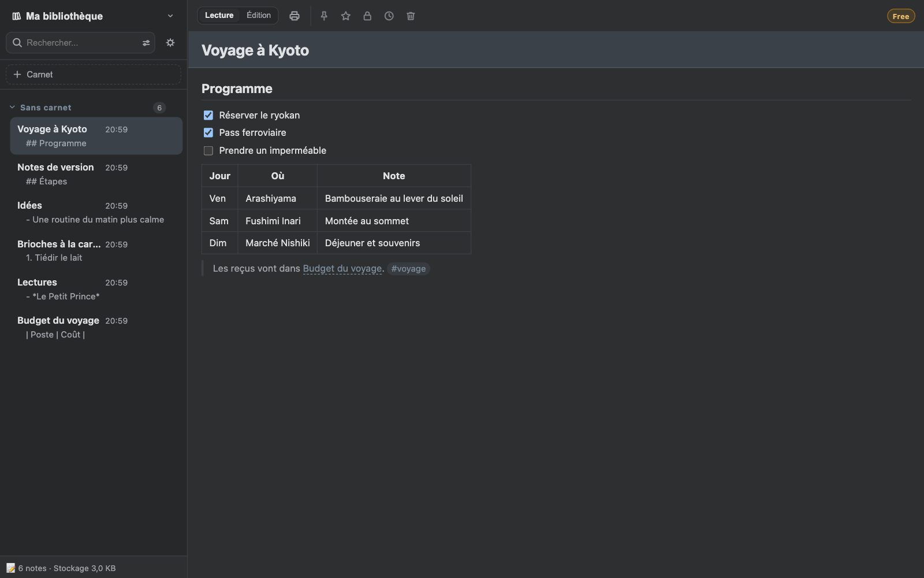The image size is (924, 578).
Task: Open search filters icon in the search box
Action: pyautogui.click(x=146, y=43)
